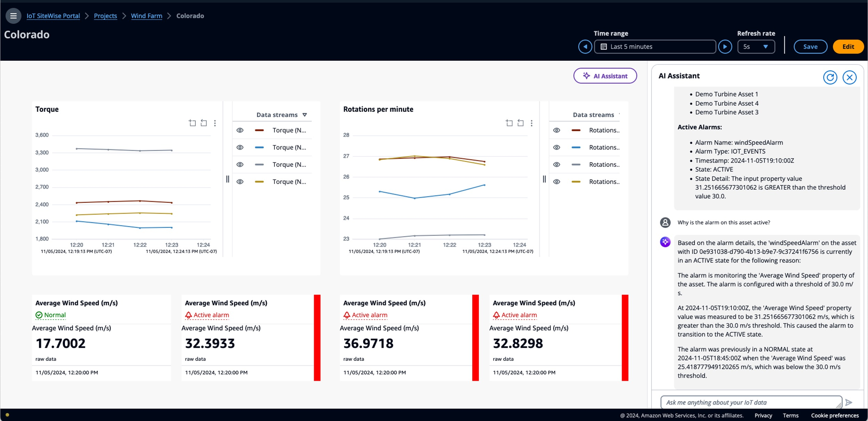The image size is (868, 421).
Task: Step time range forward with right arrow
Action: (x=725, y=47)
